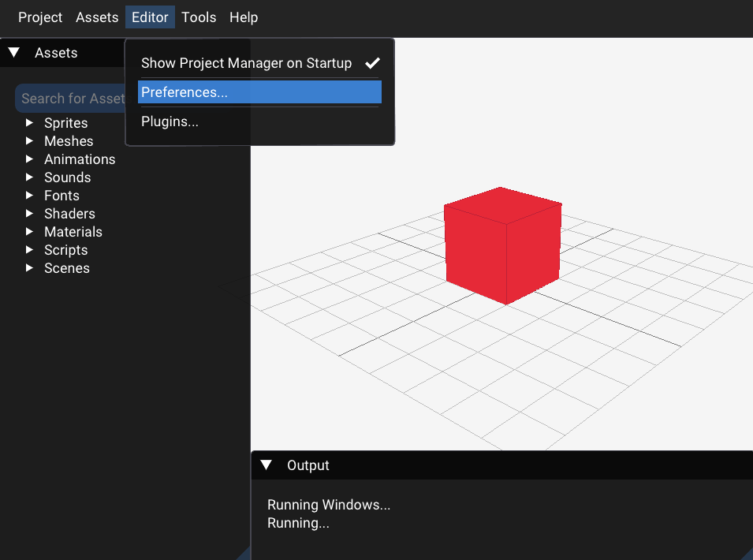
Task: Collapse the Output panel triangle
Action: [266, 465]
